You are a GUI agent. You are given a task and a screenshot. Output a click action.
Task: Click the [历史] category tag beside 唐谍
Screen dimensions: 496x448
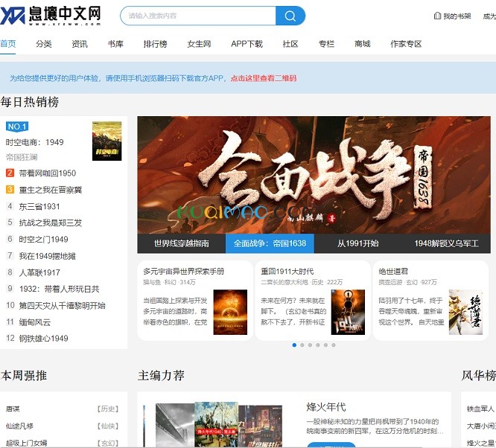[108, 409]
